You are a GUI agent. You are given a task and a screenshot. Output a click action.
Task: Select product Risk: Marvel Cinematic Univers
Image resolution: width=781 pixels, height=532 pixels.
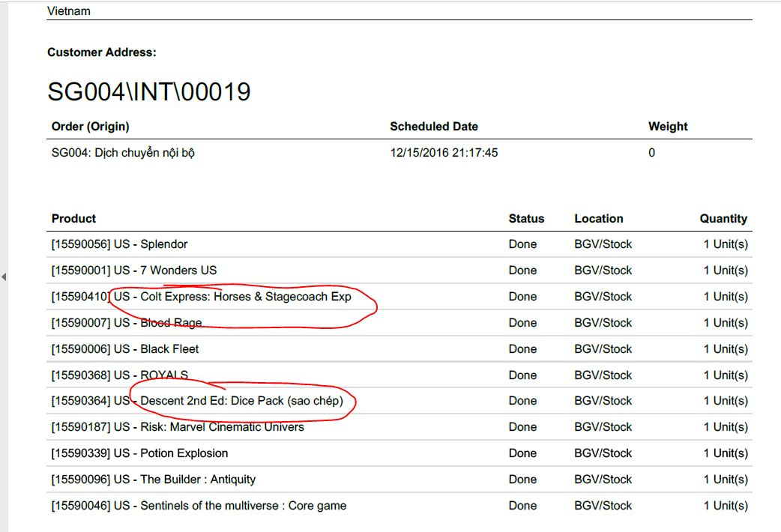point(222,427)
